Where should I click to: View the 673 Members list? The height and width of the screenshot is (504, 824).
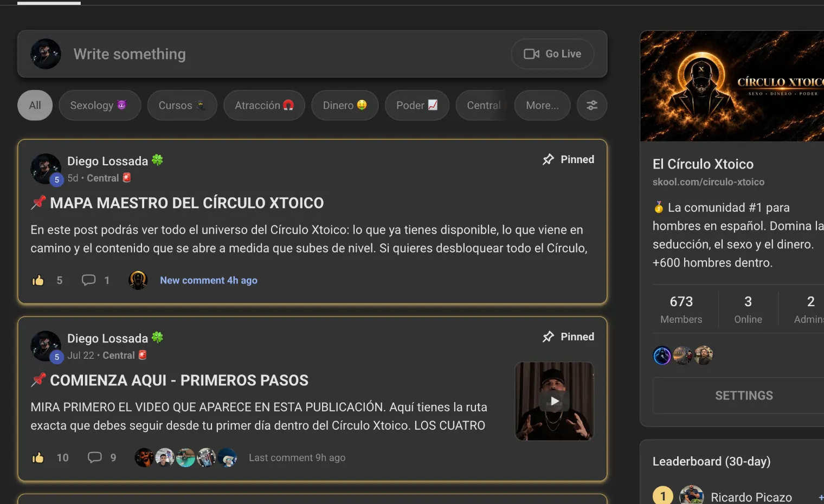(681, 309)
